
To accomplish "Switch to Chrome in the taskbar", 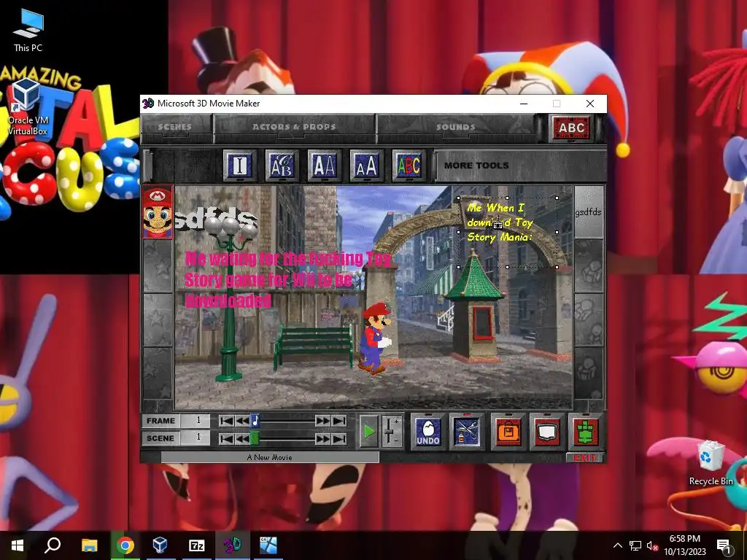I will coord(125,545).
